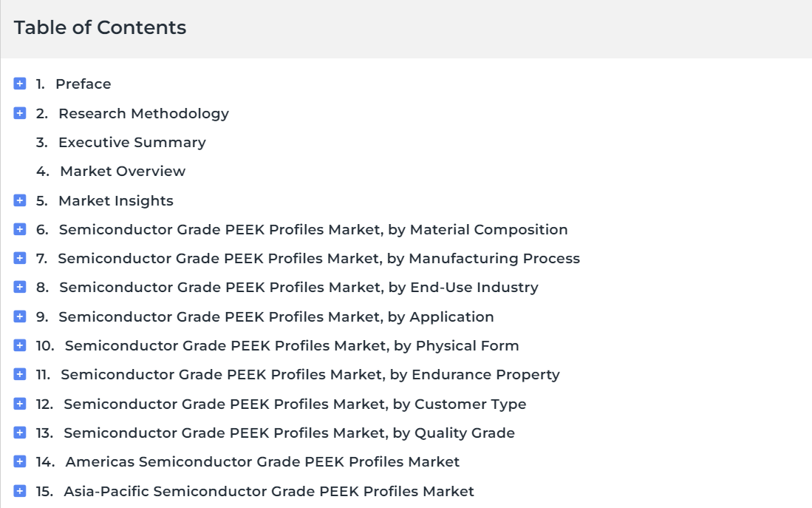Open plus icon for End-Use Industry chapter

[x=20, y=287]
